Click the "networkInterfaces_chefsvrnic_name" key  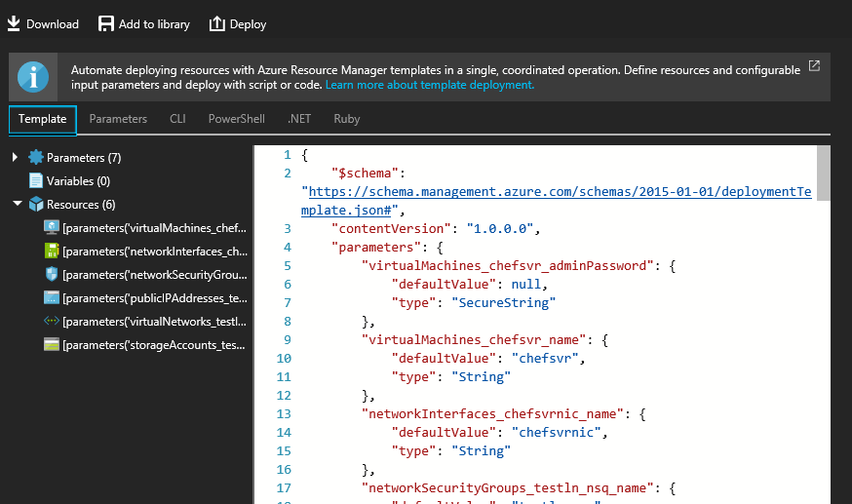(x=493, y=414)
